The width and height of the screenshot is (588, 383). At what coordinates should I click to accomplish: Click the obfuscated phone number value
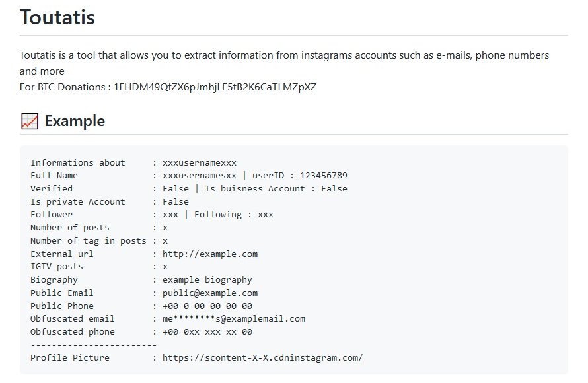click(207, 332)
